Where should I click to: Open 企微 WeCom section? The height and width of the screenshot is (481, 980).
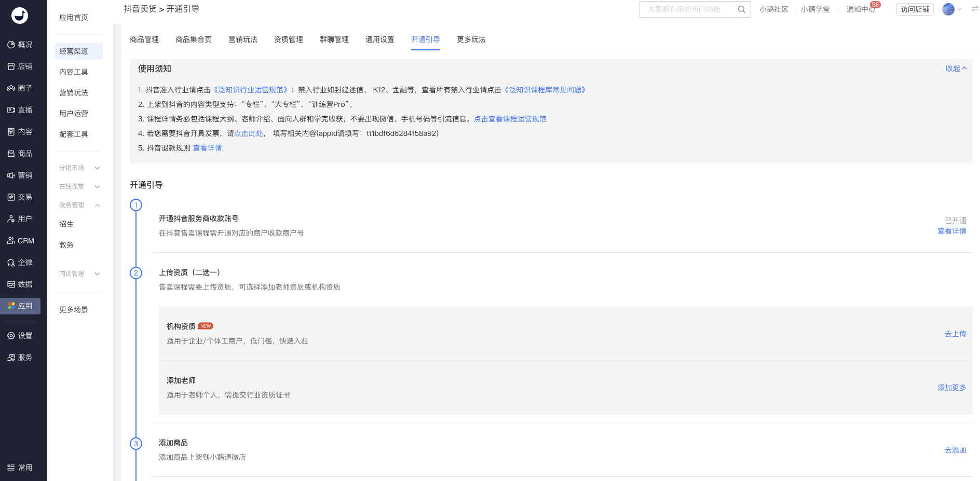point(20,263)
